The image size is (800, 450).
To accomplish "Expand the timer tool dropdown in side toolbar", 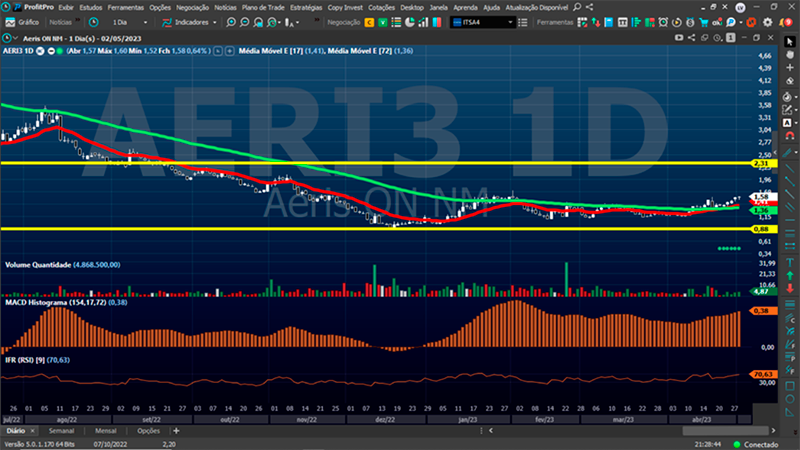I will click(796, 97).
